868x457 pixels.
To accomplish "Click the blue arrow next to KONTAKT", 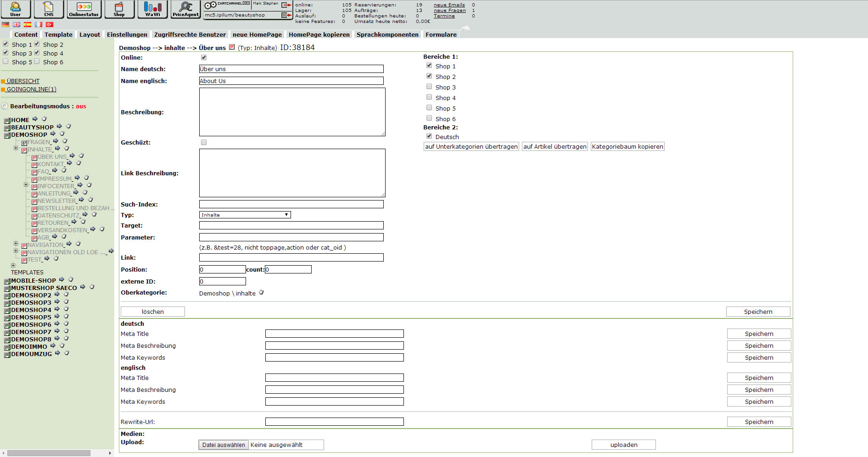I will [x=69, y=163].
